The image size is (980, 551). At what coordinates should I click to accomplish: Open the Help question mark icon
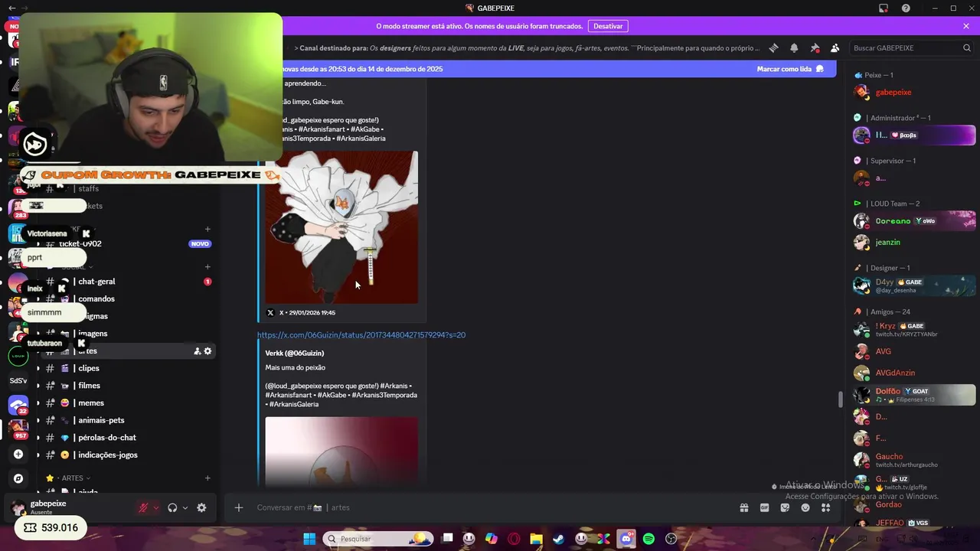click(x=906, y=8)
